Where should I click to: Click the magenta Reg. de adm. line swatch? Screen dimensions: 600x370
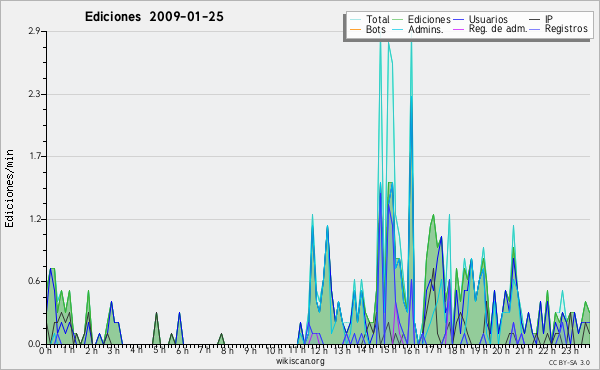[x=458, y=29]
